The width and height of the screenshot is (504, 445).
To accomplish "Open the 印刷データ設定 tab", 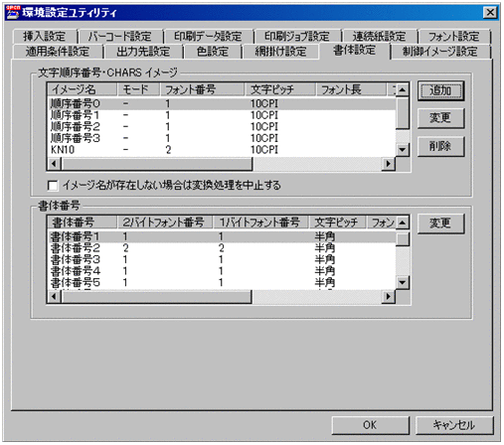I will click(x=208, y=37).
